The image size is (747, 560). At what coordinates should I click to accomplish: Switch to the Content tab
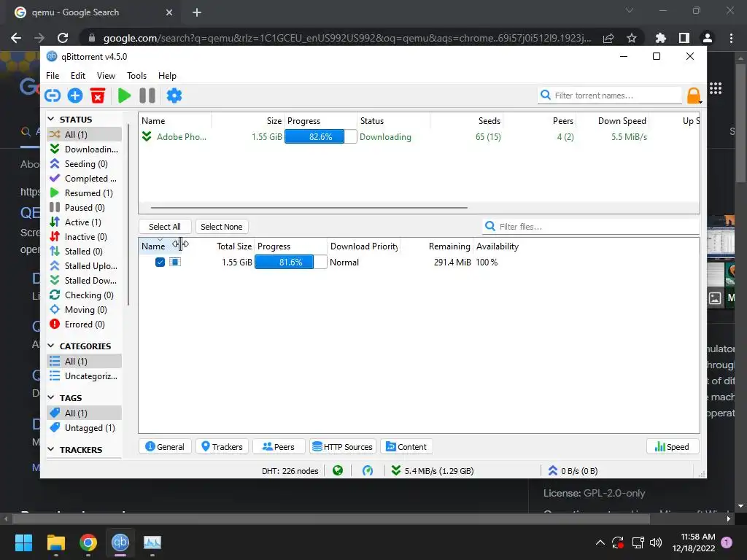[406, 447]
